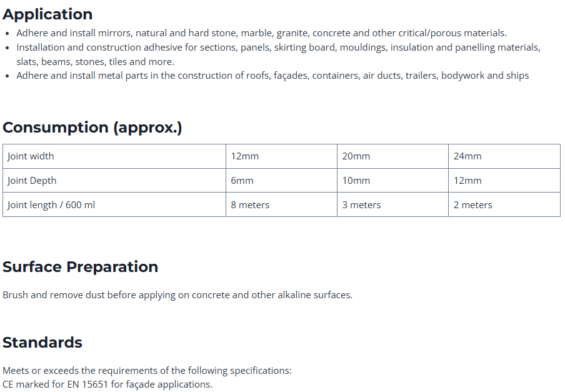Viewport: 565px width, 392px height.
Task: Select the 24mm joint width cell
Action: [x=467, y=156]
